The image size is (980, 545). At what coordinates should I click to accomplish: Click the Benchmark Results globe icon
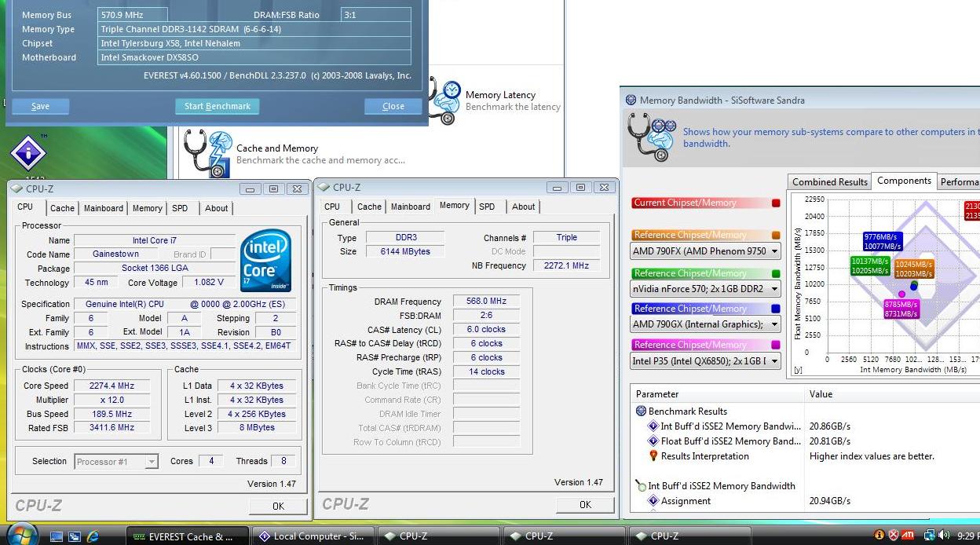click(640, 411)
